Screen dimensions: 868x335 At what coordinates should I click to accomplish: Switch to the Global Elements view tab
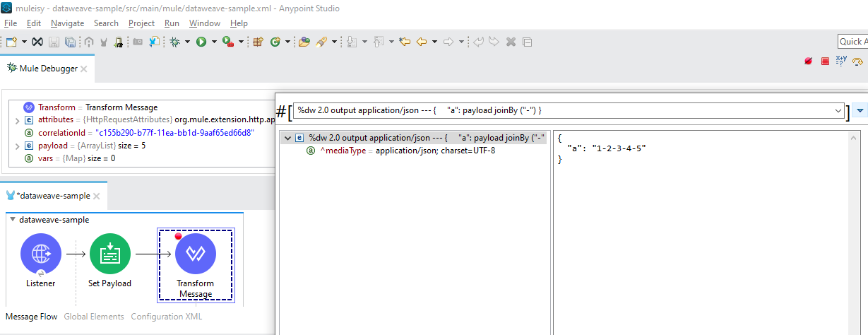click(94, 317)
